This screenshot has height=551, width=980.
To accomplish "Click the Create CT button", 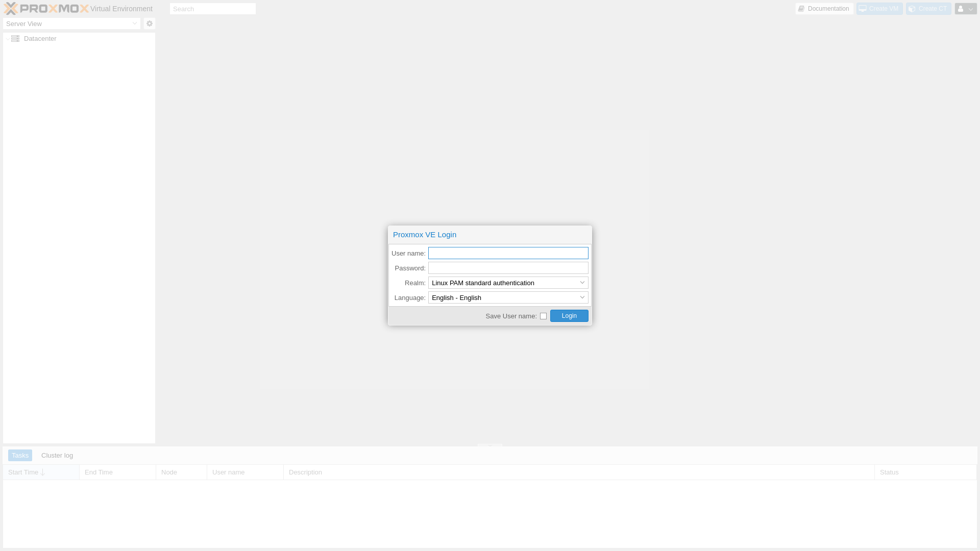I will 928,9.
